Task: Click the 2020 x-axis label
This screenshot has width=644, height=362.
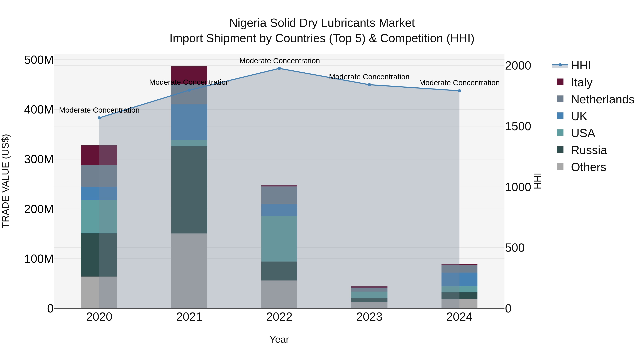Action: 99,317
